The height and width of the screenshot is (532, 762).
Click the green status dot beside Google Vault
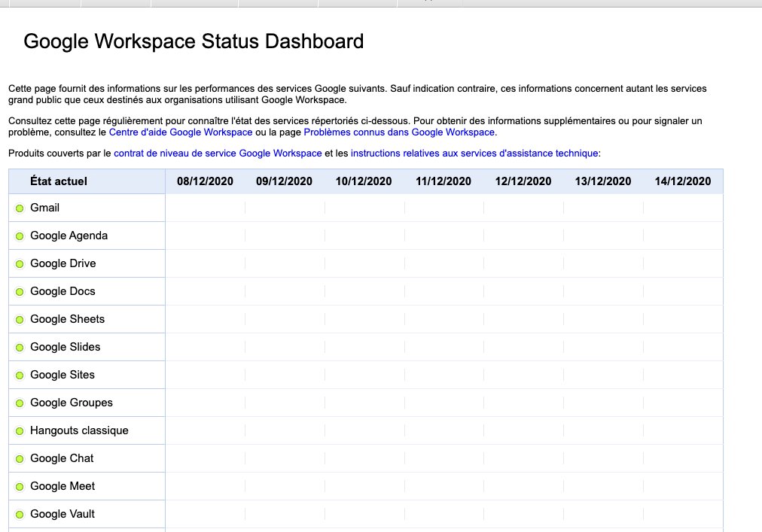point(20,515)
